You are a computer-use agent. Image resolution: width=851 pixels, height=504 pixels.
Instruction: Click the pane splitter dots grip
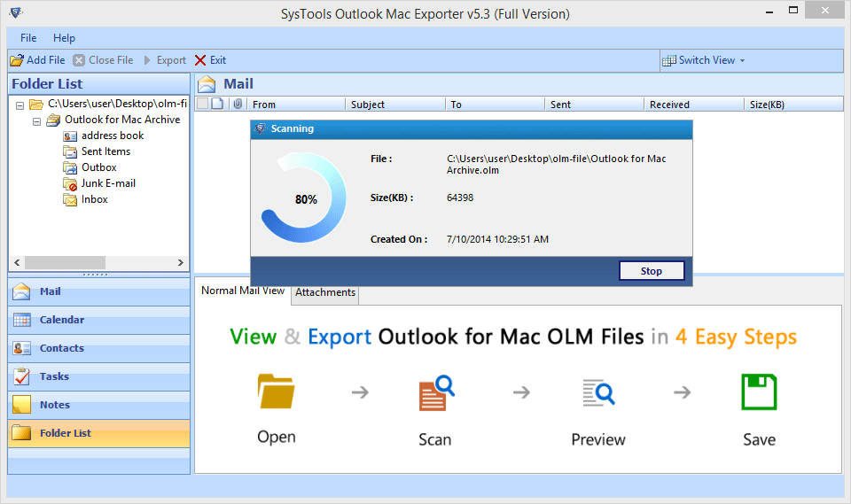pos(95,275)
